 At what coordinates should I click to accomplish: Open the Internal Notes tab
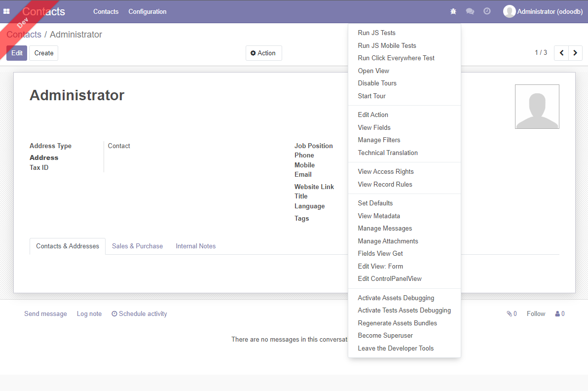tap(195, 246)
